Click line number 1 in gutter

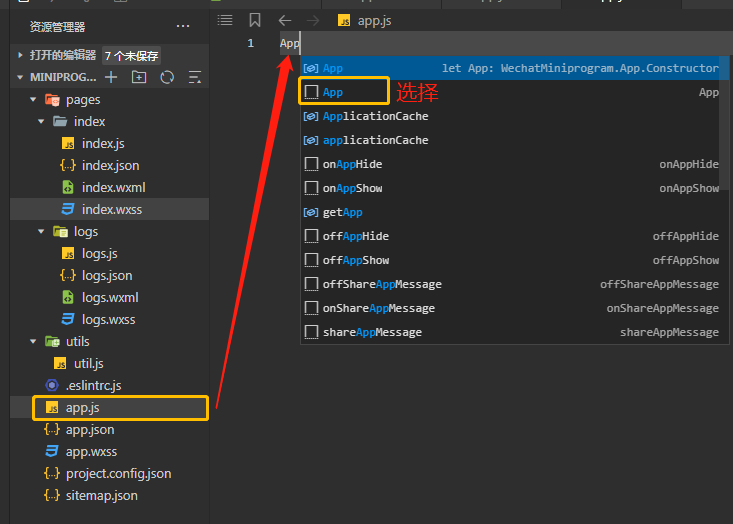coord(251,43)
